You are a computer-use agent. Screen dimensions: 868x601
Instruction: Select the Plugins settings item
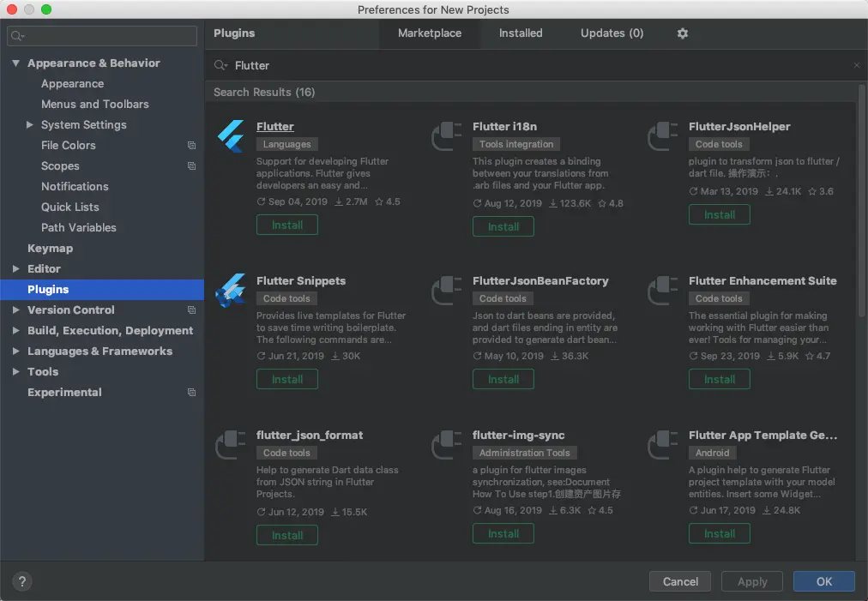[x=102, y=290]
